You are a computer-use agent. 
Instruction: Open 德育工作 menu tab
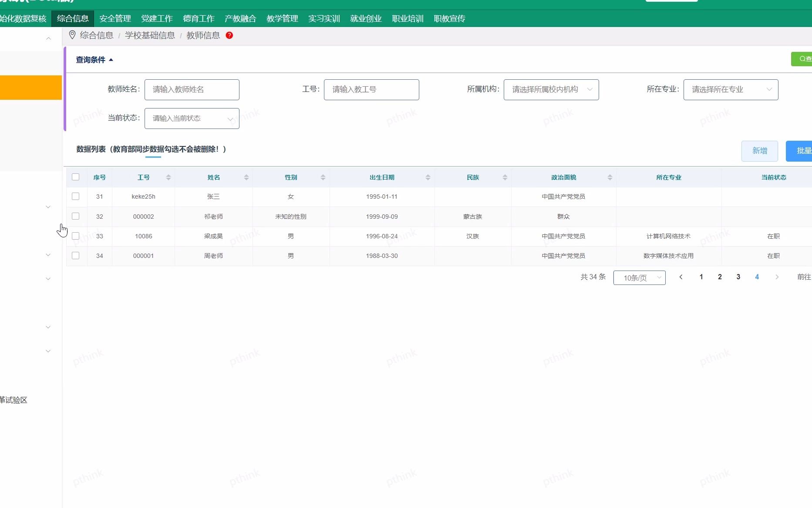tap(199, 19)
